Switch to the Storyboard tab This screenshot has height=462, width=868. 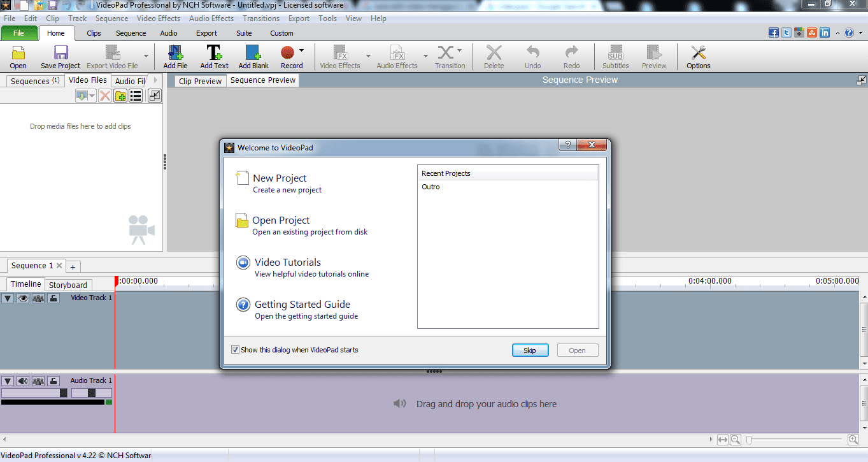point(68,285)
